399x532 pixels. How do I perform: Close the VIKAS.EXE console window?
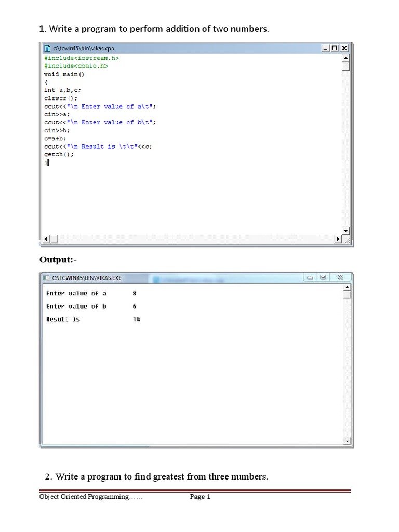[340, 277]
